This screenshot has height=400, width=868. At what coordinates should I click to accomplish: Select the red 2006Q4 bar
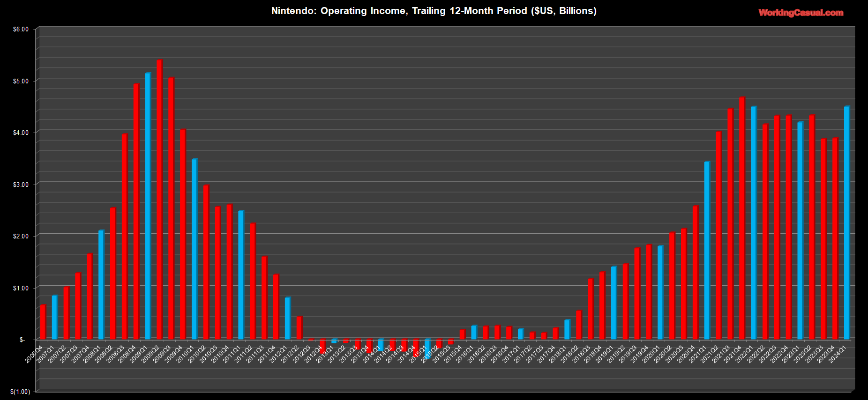43,322
